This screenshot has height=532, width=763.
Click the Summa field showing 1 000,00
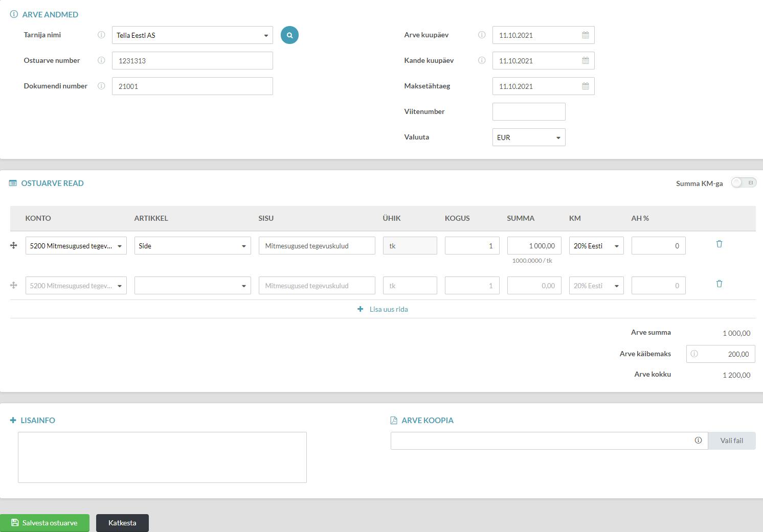(x=534, y=246)
